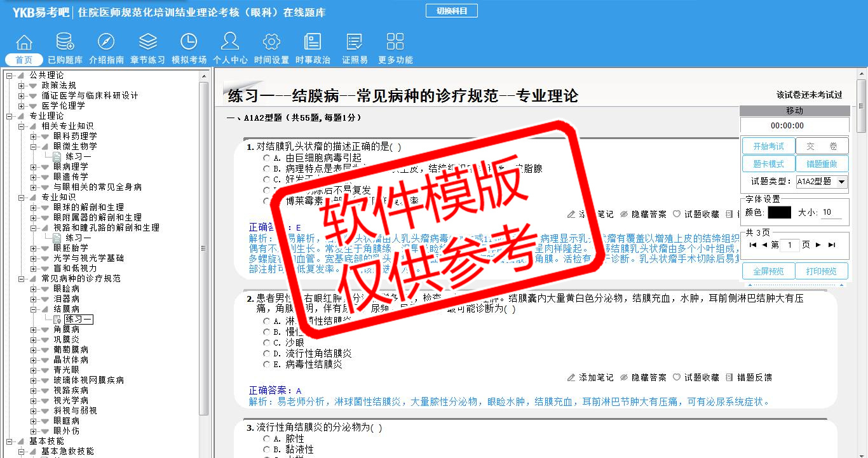Switch to the 首页 tab
The width and height of the screenshot is (868, 458).
[24, 60]
